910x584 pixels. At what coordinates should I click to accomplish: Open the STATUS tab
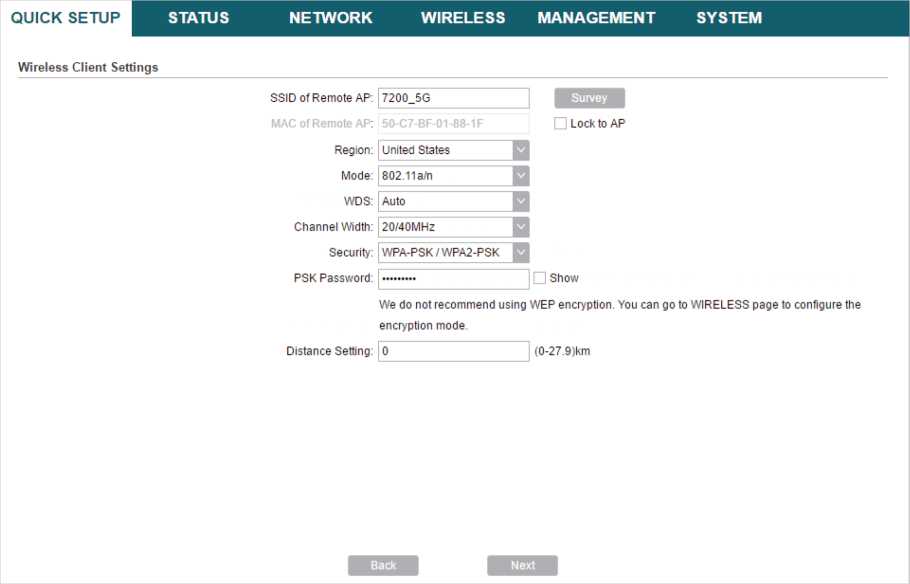pyautogui.click(x=198, y=18)
